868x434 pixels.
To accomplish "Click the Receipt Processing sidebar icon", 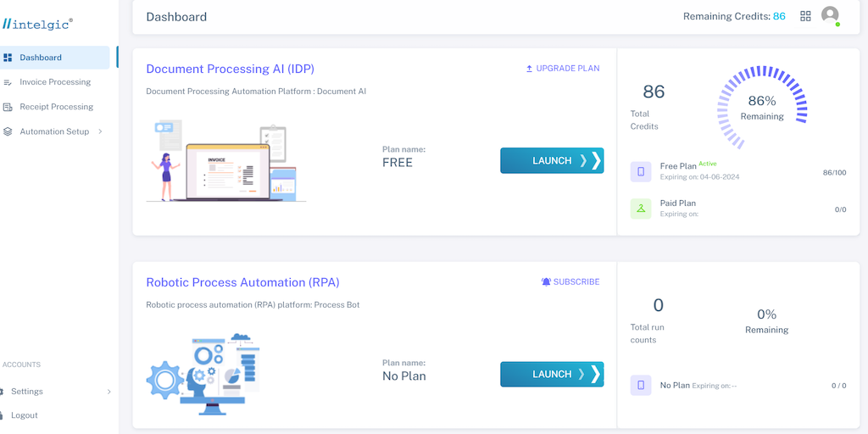I will (8, 107).
